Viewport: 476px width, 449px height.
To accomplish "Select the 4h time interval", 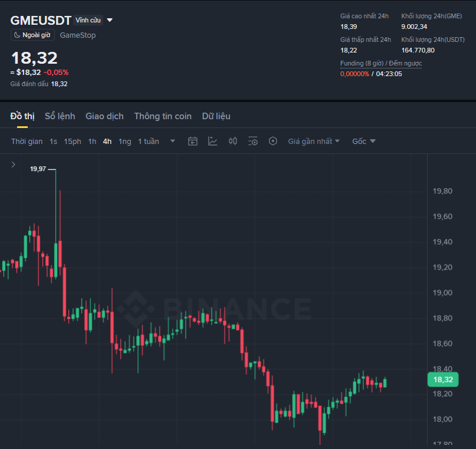I will pyautogui.click(x=107, y=142).
